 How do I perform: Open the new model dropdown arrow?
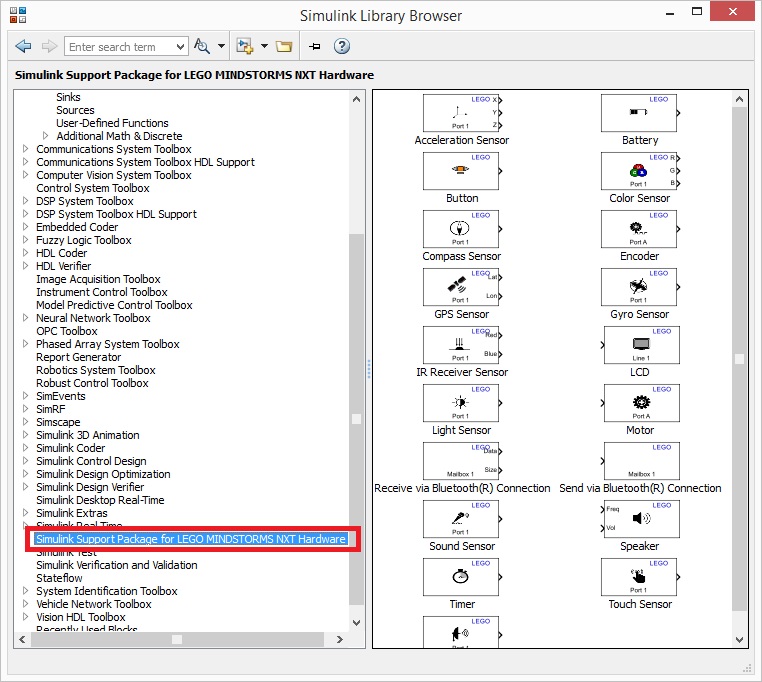click(x=264, y=46)
